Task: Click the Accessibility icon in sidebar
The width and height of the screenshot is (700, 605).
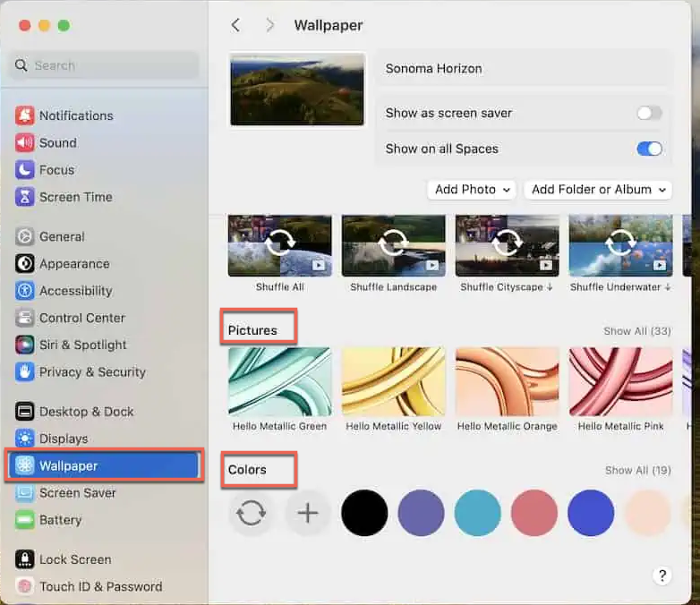Action: (x=24, y=291)
